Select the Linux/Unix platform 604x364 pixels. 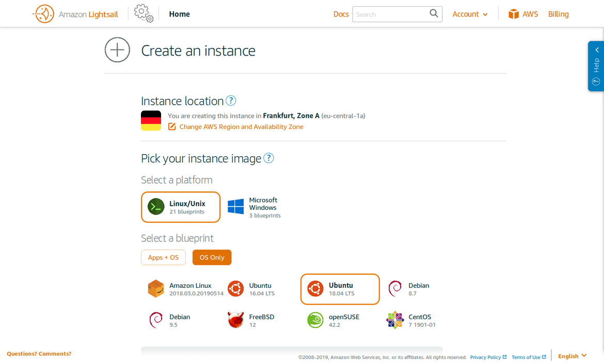(181, 207)
